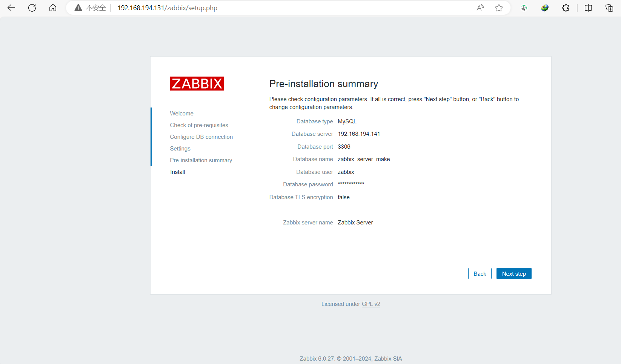Screen dimensions: 621x364
Task: Click the colorful globe extension icon
Action: (545, 8)
